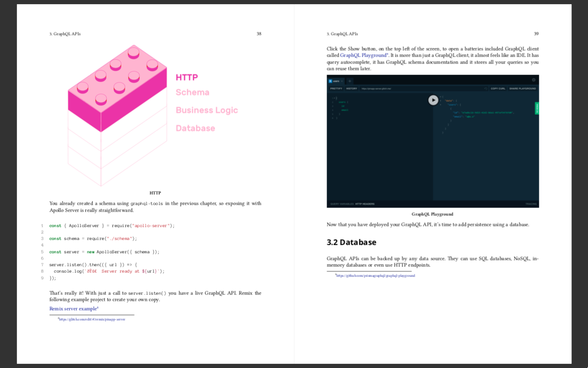The height and width of the screenshot is (368, 588).
Task: Close the users tab with its X icon
Action: [x=342, y=81]
